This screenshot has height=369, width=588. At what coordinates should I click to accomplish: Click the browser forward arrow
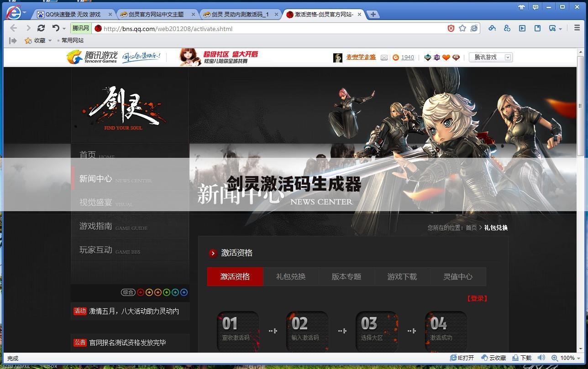28,28
